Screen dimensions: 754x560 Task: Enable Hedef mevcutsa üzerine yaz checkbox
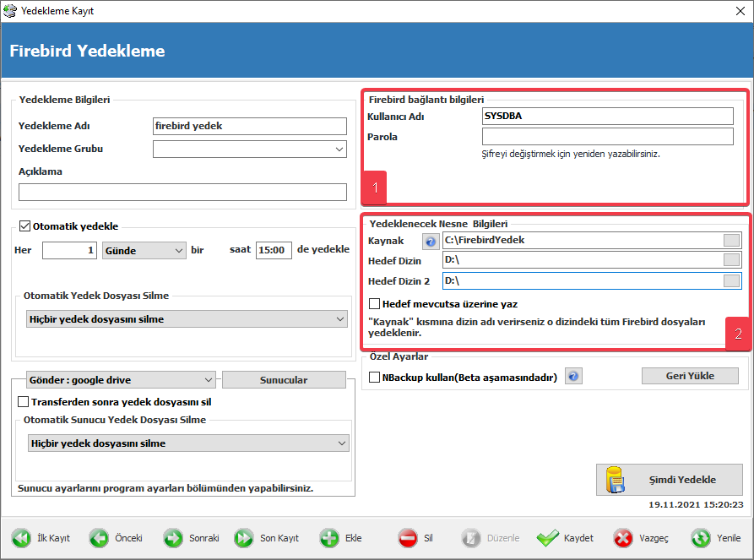(374, 304)
